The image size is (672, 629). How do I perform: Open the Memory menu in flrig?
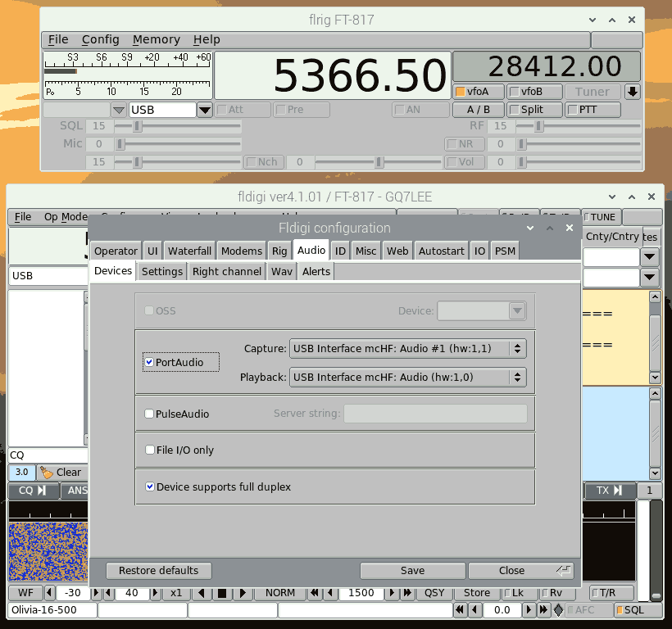156,39
